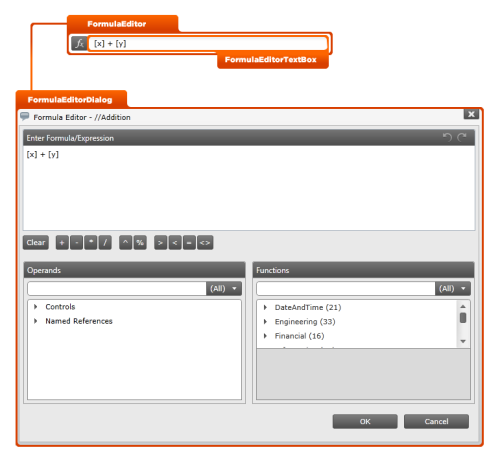500x463 pixels.
Task: Confirm with the OK button
Action: coord(365,421)
